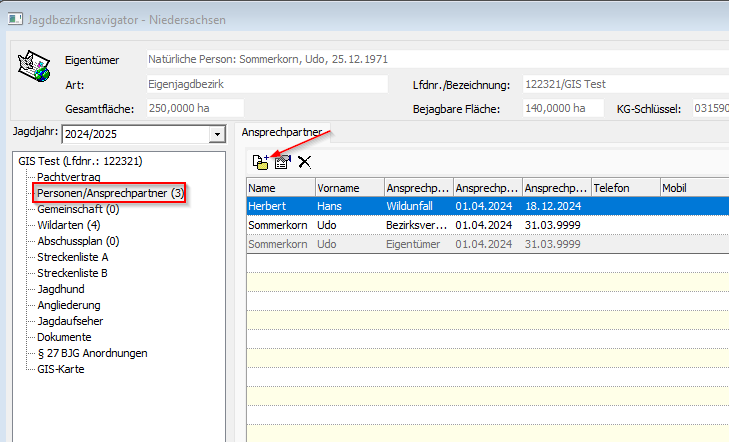Select the § 27 BJG Anordnungen node
The image size is (729, 442).
(92, 353)
